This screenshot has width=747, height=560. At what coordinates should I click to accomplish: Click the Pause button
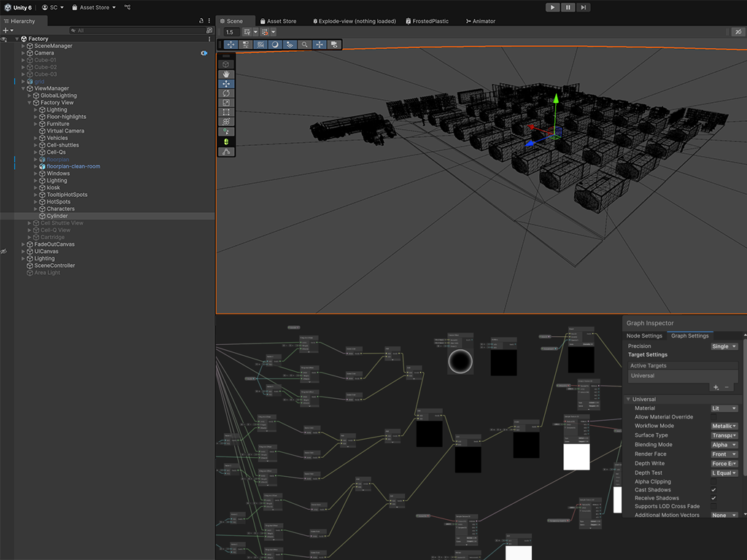pyautogui.click(x=568, y=7)
